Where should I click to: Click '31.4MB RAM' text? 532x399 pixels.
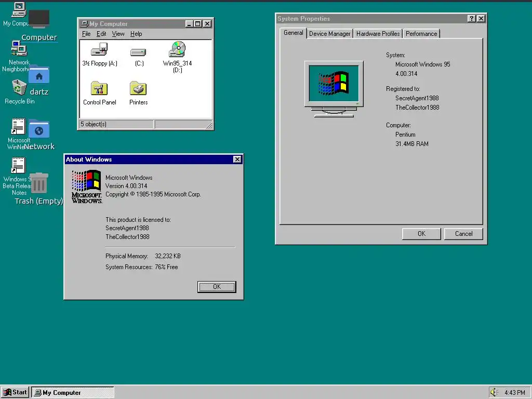[x=411, y=144]
